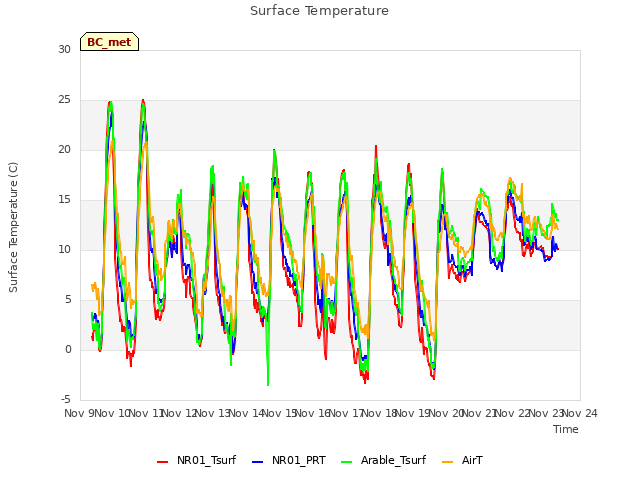Click the red NR01_Tsurf legend swatch
Image resolution: width=640 pixels, height=480 pixels.
[162, 462]
